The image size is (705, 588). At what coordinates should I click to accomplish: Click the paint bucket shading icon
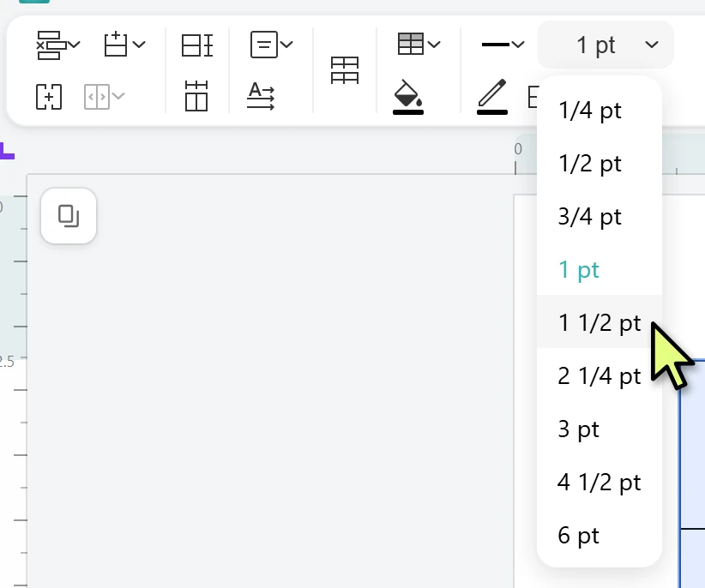pos(407,97)
